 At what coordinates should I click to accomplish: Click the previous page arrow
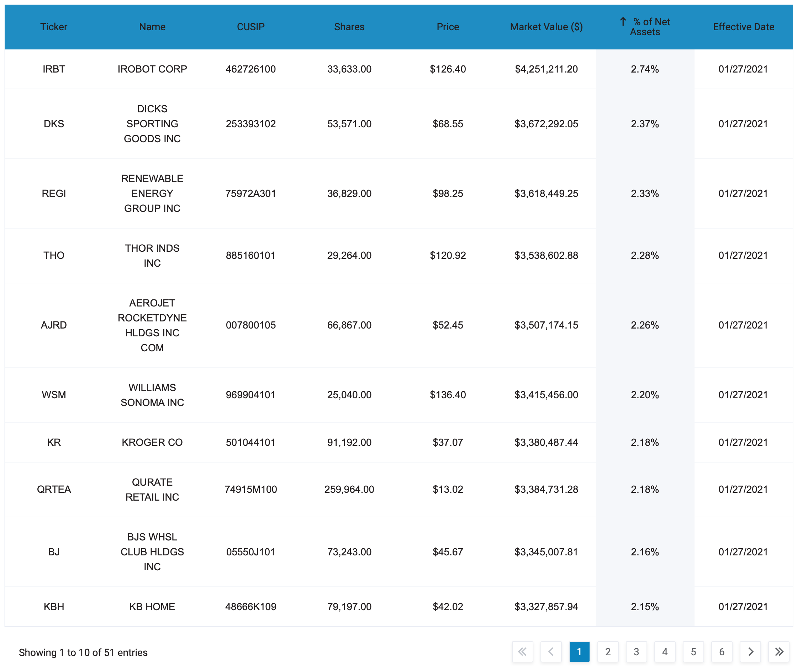pos(551,651)
